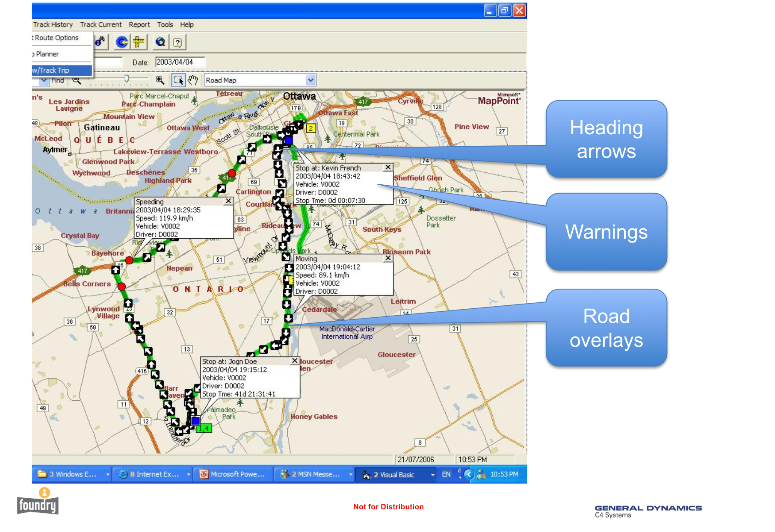Click the status bar date 21/07/2006
This screenshot has height=532, width=775.
click(x=416, y=459)
